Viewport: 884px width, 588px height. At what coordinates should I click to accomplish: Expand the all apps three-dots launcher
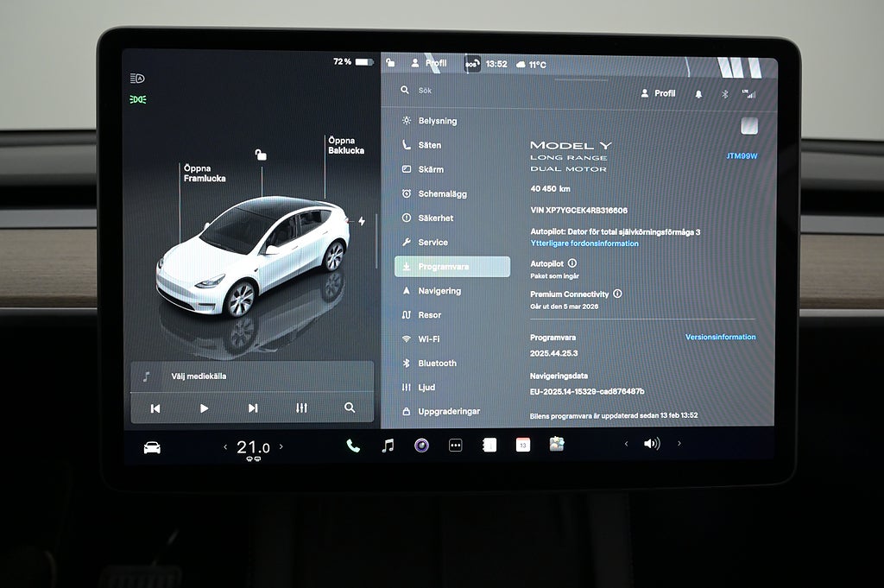click(456, 446)
